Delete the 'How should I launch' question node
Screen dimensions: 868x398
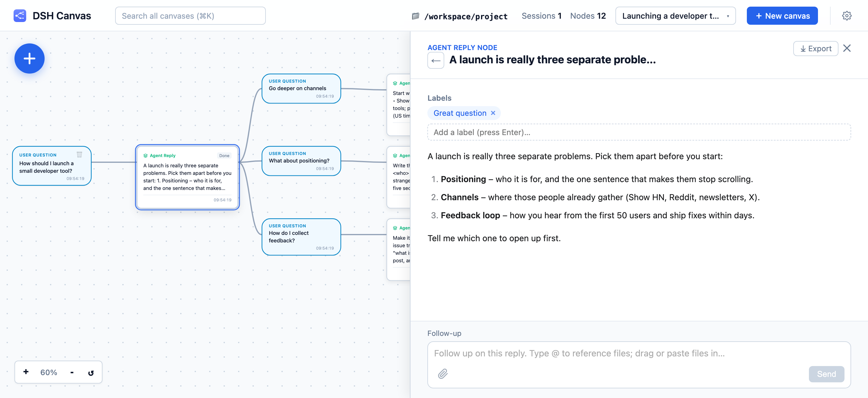[x=80, y=155]
